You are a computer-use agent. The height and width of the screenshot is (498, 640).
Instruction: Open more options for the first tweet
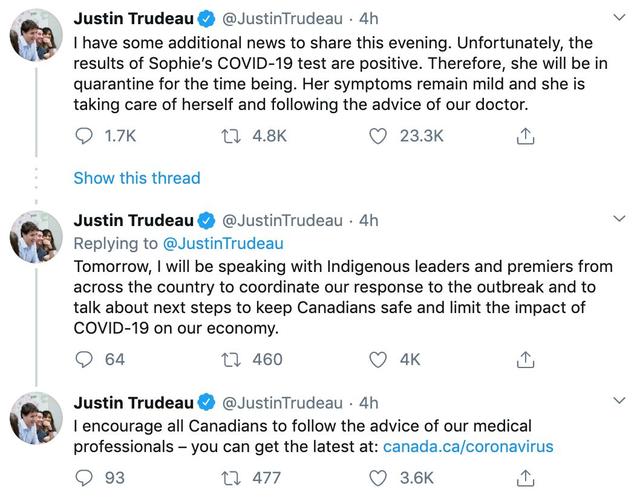point(619,18)
